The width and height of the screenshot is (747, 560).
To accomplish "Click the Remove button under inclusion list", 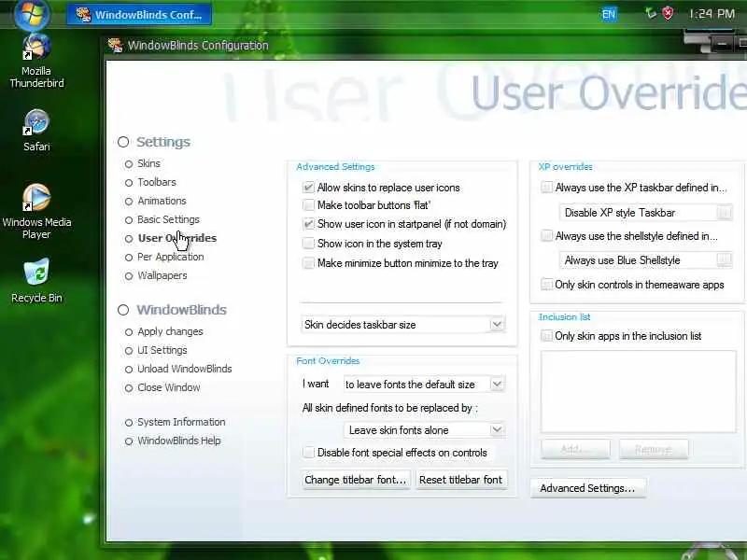I will pos(654,449).
